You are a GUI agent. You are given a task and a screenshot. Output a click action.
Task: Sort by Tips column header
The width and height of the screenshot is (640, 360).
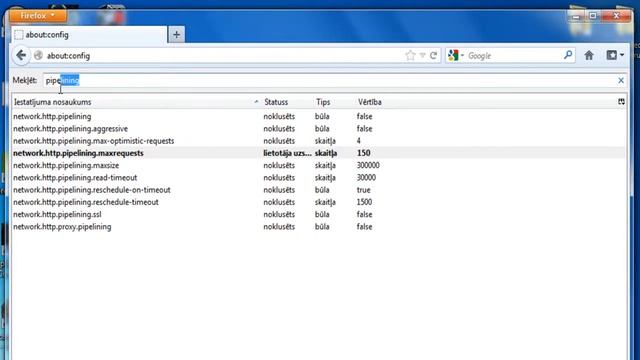click(334, 102)
